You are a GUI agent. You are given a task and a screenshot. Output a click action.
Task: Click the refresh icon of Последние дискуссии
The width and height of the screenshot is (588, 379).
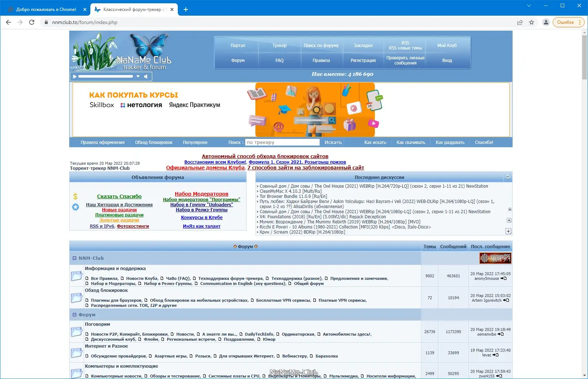pos(508,177)
